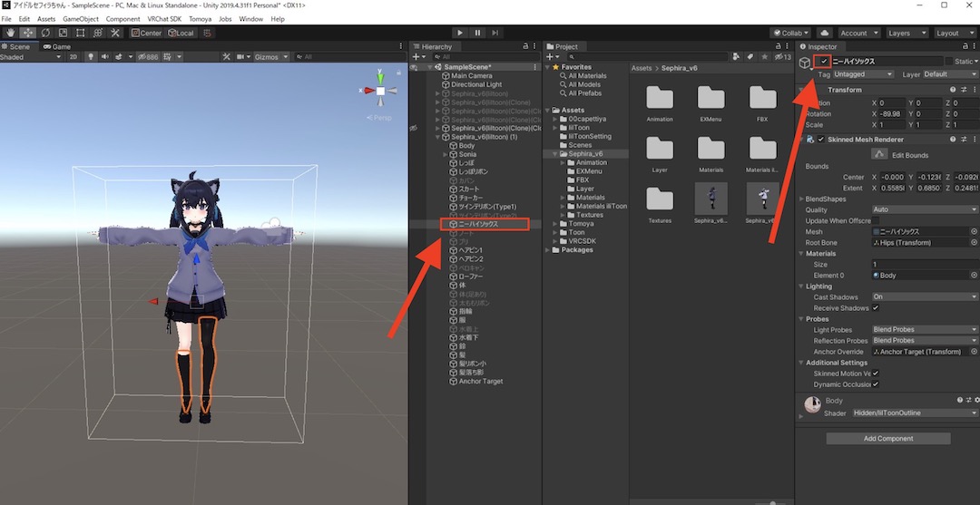Image resolution: width=980 pixels, height=505 pixels.
Task: Click the Collab button
Action: pyautogui.click(x=790, y=33)
